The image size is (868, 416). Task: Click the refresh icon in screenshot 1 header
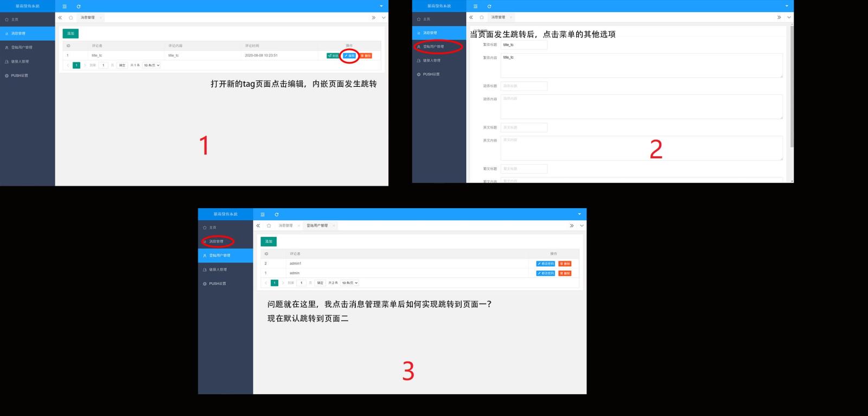tap(79, 7)
